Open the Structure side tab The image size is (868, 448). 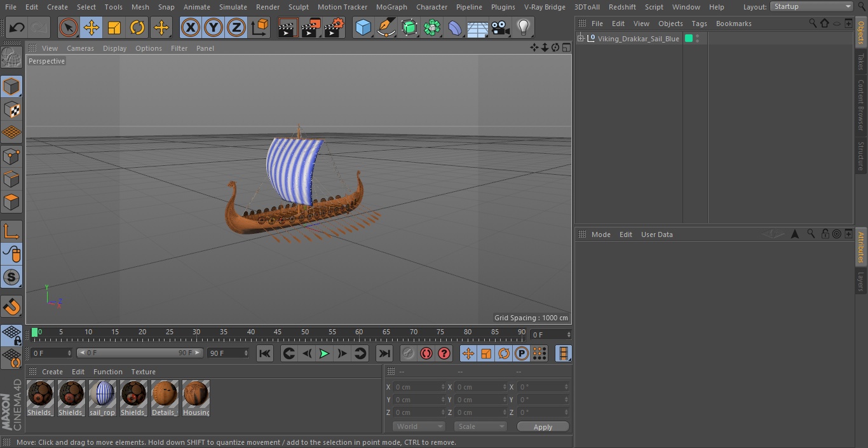pos(861,156)
